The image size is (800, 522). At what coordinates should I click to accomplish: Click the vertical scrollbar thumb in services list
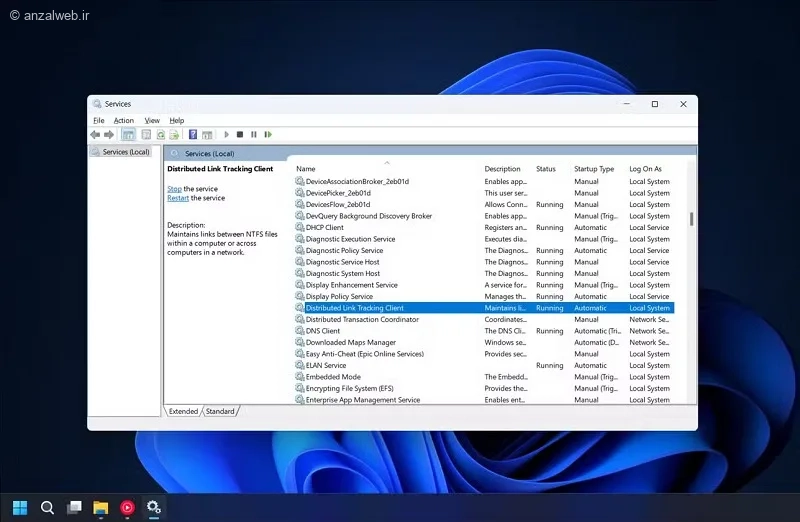[691, 219]
